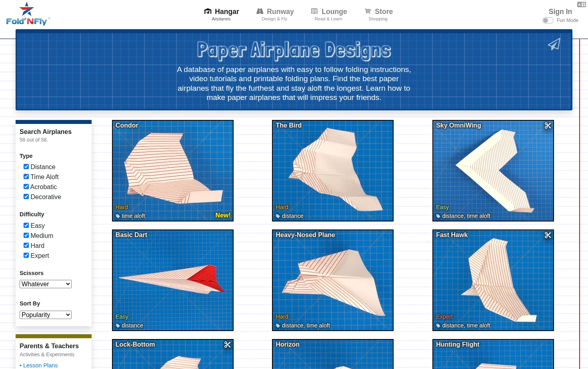Image resolution: width=588 pixels, height=369 pixels.
Task: Uncheck the Time Aloft checkbox
Action: pos(26,177)
